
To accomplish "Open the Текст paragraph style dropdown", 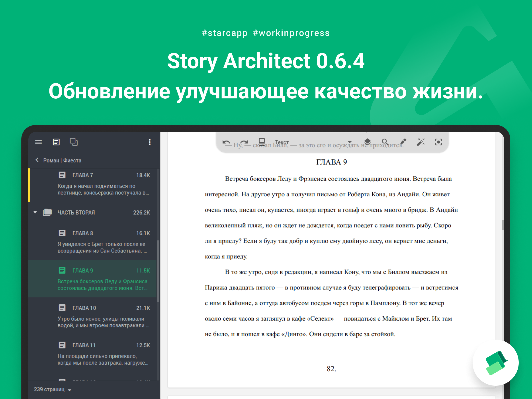I will (313, 142).
